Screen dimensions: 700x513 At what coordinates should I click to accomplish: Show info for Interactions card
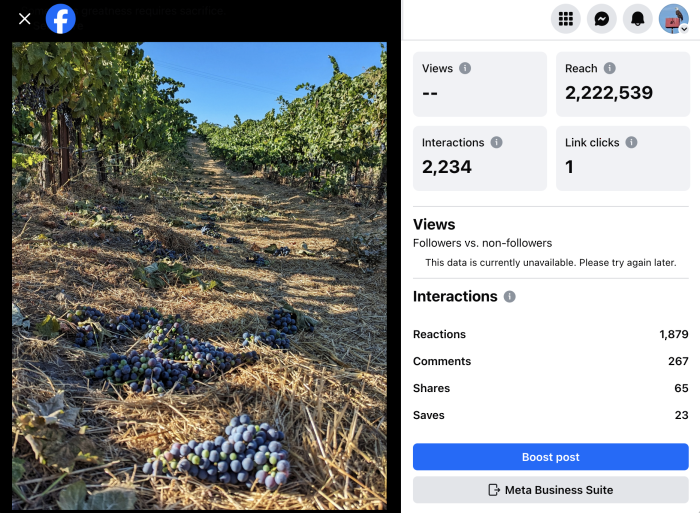tap(496, 143)
